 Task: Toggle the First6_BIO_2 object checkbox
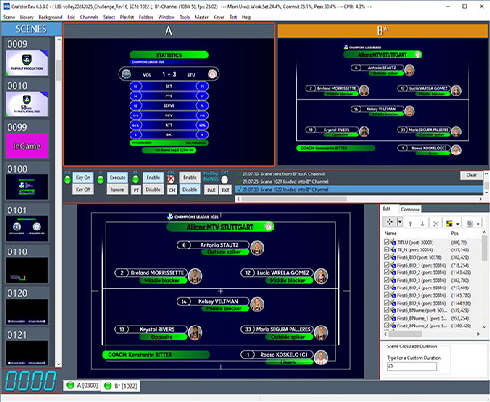pos(387,272)
